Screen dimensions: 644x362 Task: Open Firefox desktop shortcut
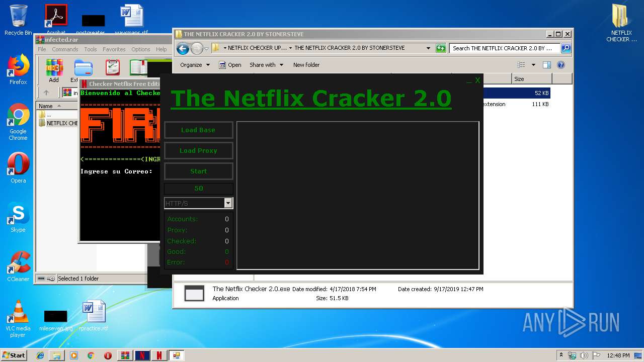tap(18, 69)
